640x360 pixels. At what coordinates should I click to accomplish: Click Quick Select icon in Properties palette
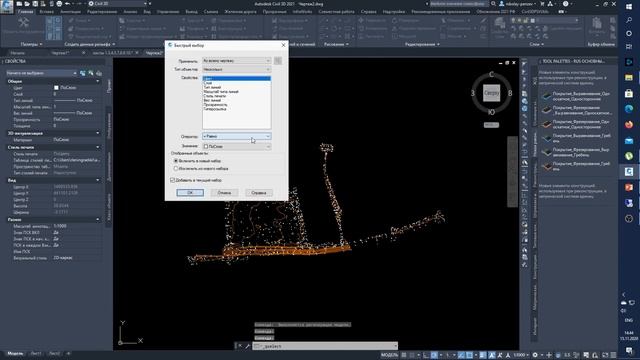point(99,73)
